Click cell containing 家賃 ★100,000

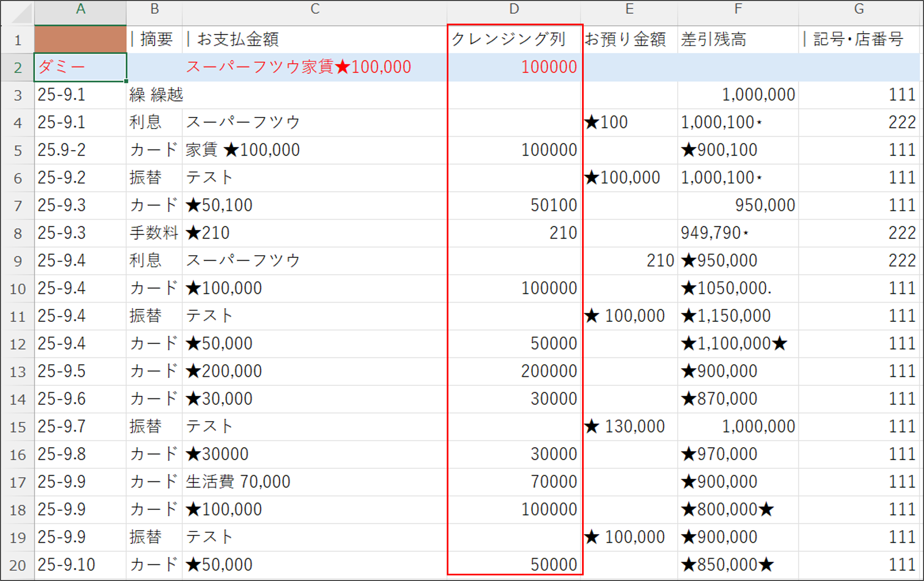tap(314, 150)
